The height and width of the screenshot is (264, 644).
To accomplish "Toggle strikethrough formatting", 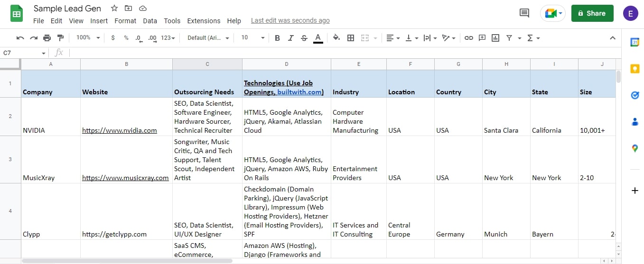I will 304,38.
